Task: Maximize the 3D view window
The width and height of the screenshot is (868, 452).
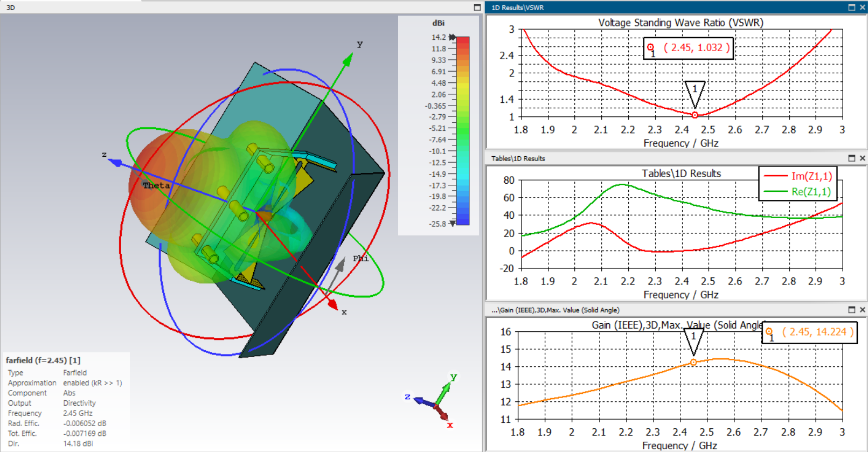Action: click(477, 8)
